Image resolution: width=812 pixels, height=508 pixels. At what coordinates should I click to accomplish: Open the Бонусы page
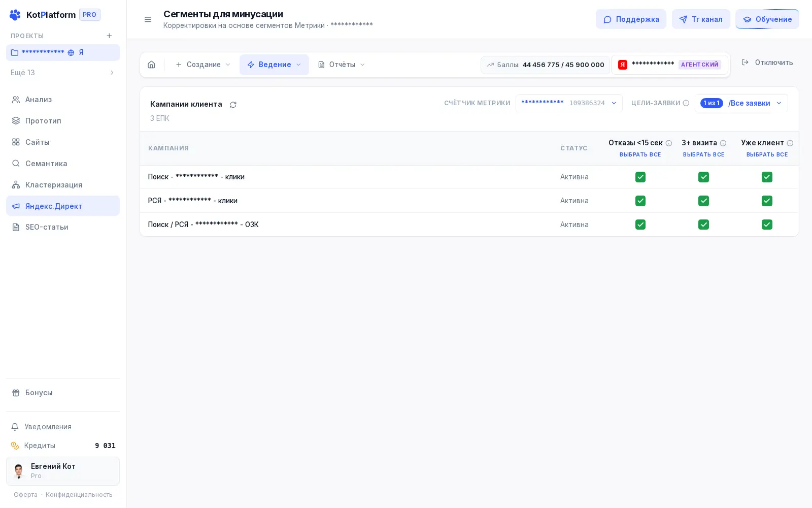coord(63,393)
